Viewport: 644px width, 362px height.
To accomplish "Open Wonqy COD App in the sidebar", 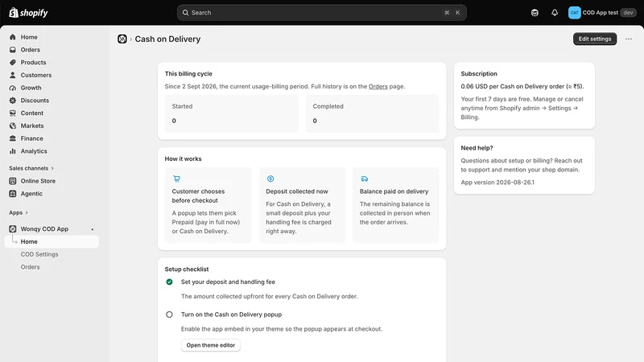I will [44, 229].
